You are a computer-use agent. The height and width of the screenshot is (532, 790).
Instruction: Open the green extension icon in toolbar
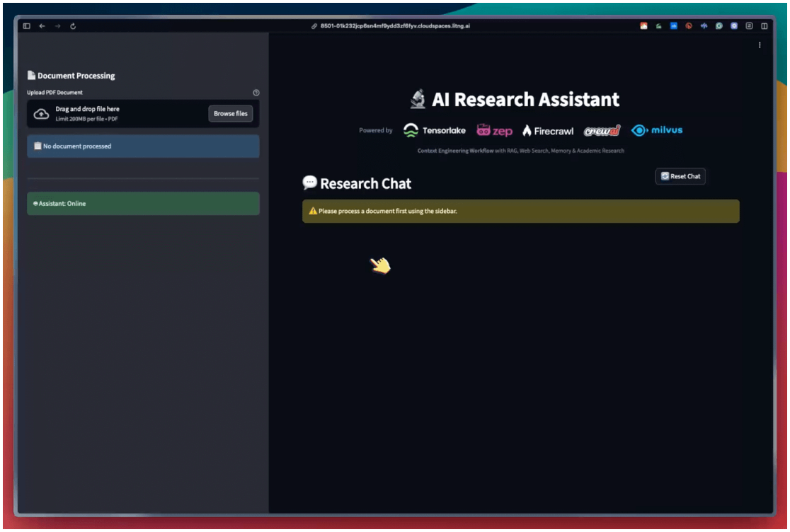tap(658, 26)
